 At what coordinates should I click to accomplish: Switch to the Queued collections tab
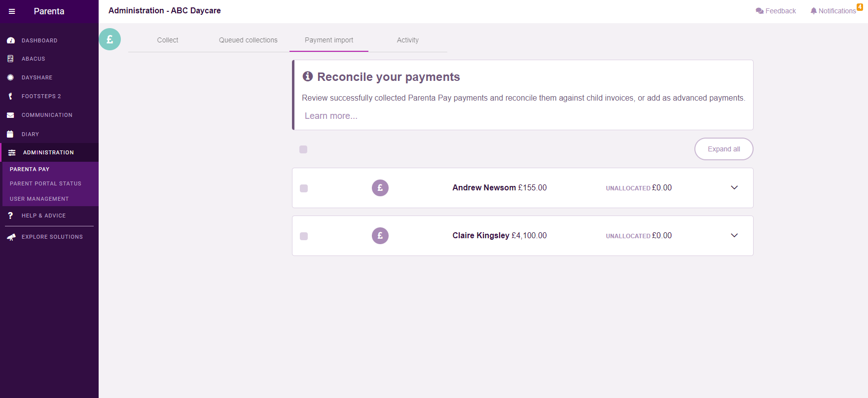coord(248,40)
